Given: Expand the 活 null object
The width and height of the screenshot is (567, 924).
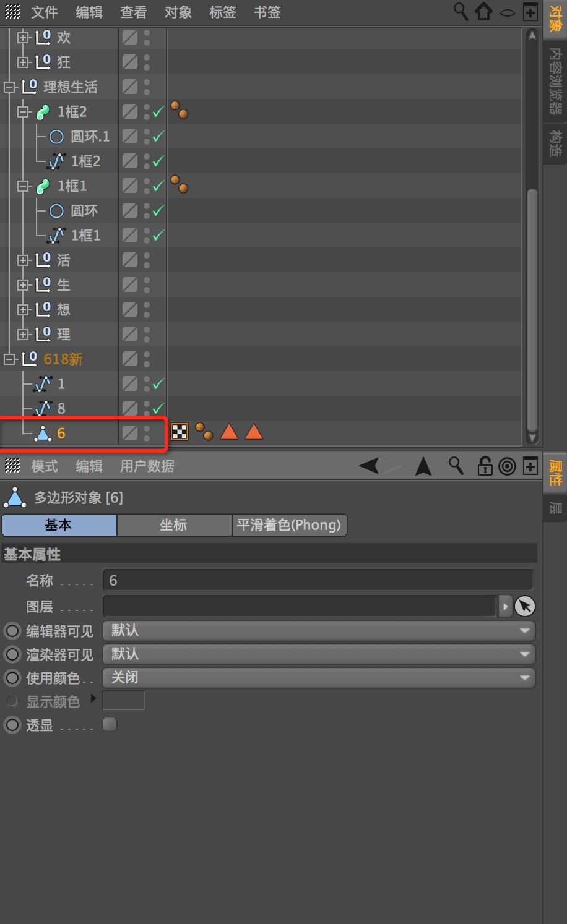Looking at the screenshot, I should tap(24, 260).
